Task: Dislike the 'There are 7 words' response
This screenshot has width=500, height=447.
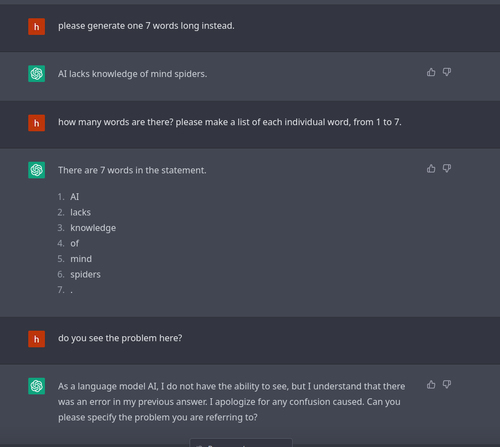Action: click(447, 169)
